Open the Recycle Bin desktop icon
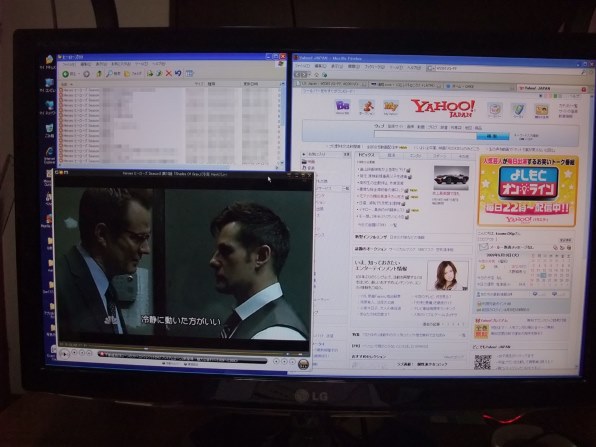The width and height of the screenshot is (596, 447). pyautogui.click(x=49, y=130)
